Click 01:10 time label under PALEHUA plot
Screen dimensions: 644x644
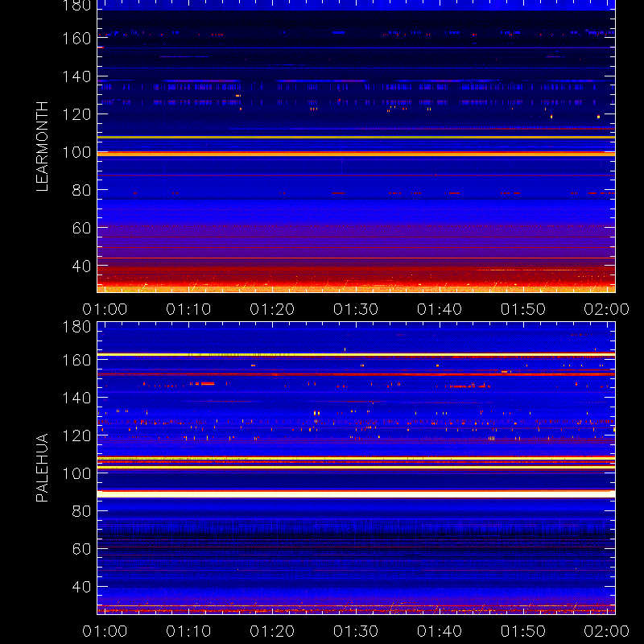188,631
